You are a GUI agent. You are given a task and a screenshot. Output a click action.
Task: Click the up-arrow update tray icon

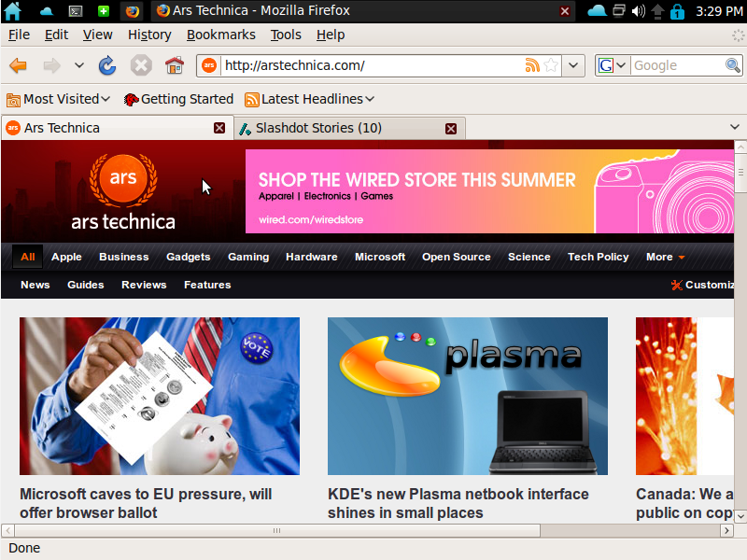[x=657, y=11]
